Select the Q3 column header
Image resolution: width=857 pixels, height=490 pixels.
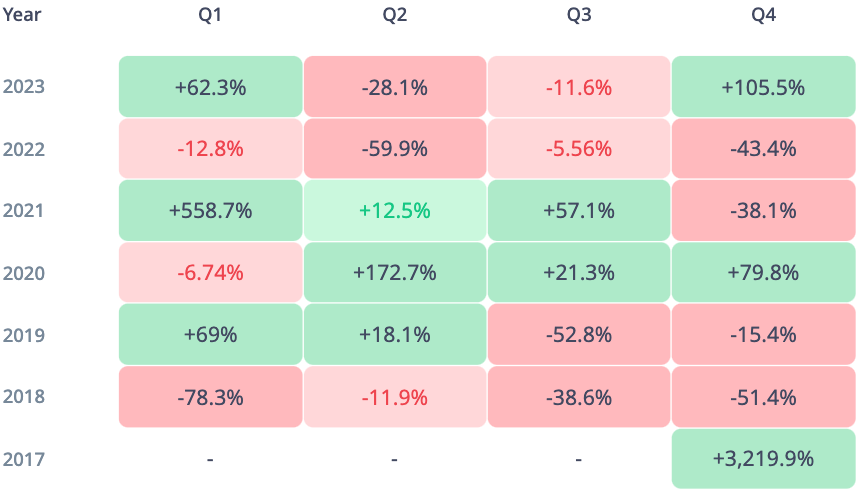point(579,15)
